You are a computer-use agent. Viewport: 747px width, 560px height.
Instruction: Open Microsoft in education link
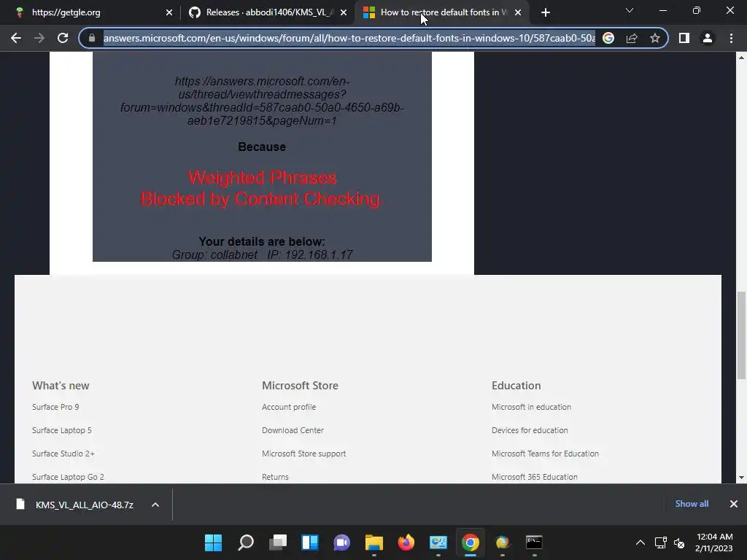(531, 407)
